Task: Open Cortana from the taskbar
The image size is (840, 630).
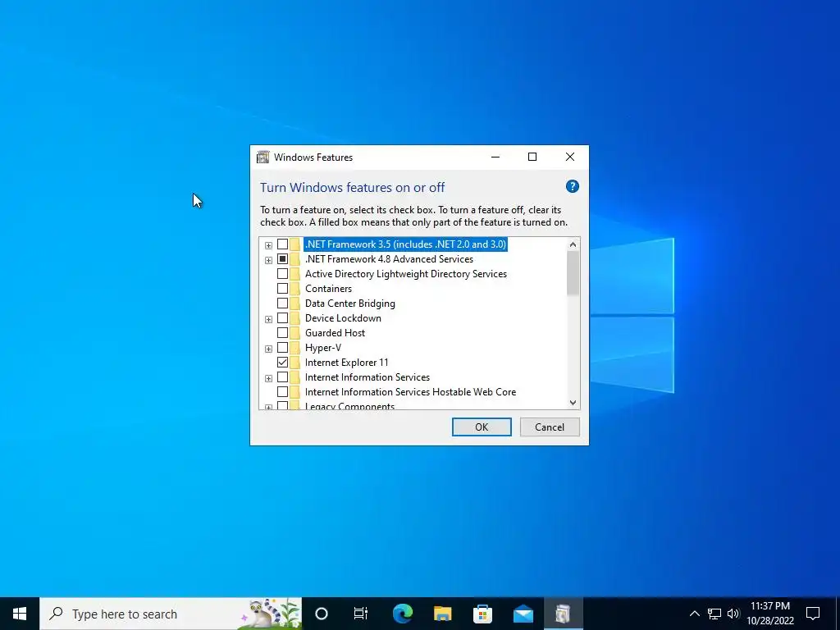Action: coord(322,614)
